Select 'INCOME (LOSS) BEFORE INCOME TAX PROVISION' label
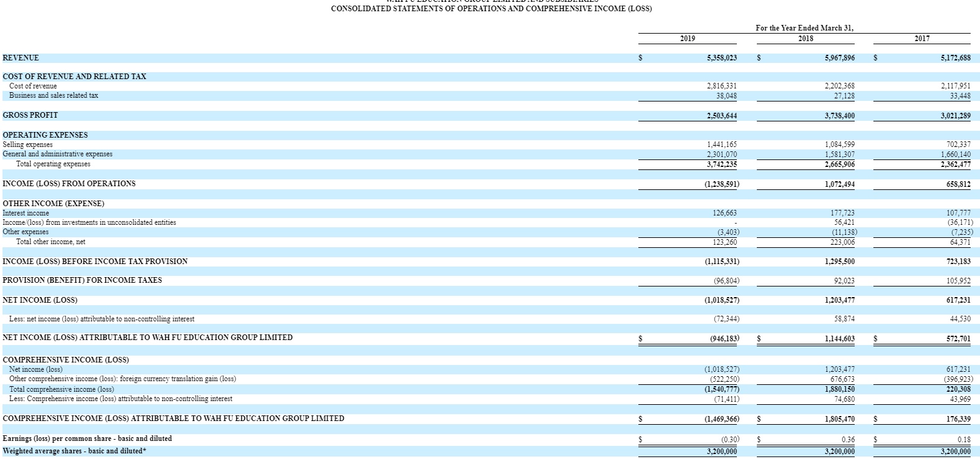 tap(95, 262)
